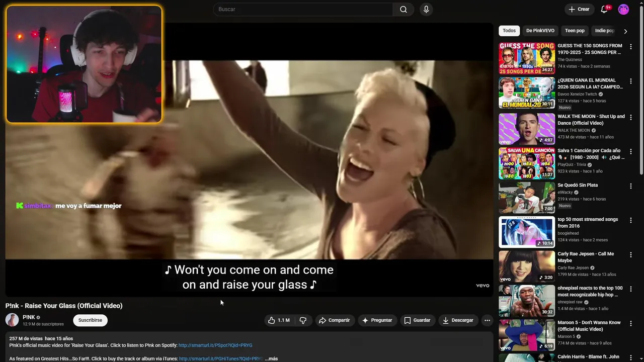
Task: Start voice search with microphone icon
Action: [426, 9]
